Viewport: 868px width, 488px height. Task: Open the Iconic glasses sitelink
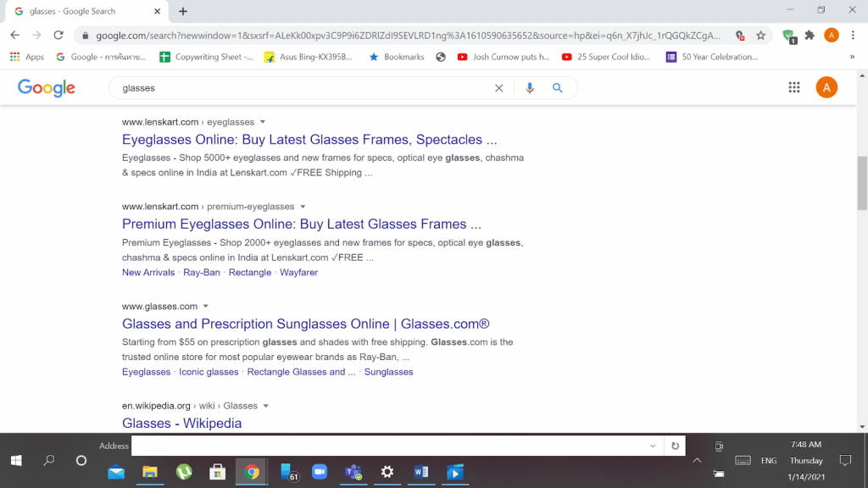209,372
